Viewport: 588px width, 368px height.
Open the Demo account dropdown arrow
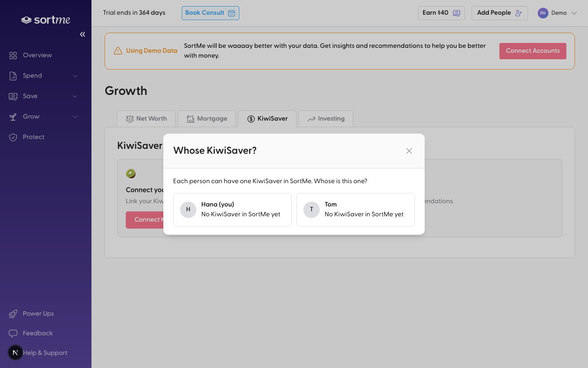pyautogui.click(x=574, y=13)
